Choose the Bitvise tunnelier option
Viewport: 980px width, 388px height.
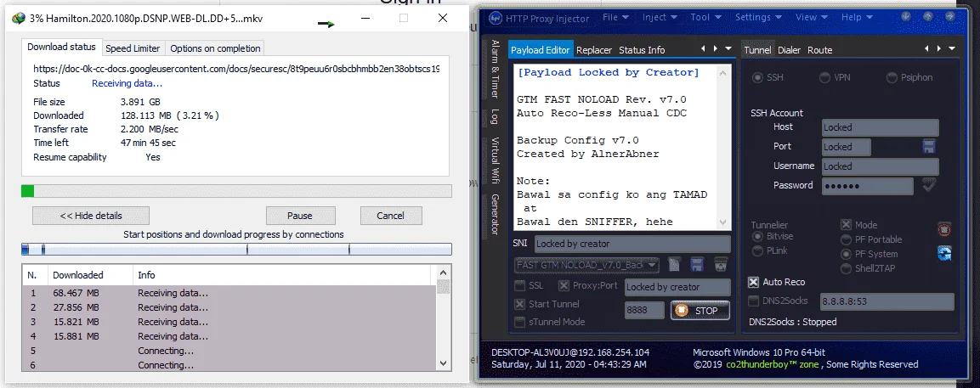757,236
